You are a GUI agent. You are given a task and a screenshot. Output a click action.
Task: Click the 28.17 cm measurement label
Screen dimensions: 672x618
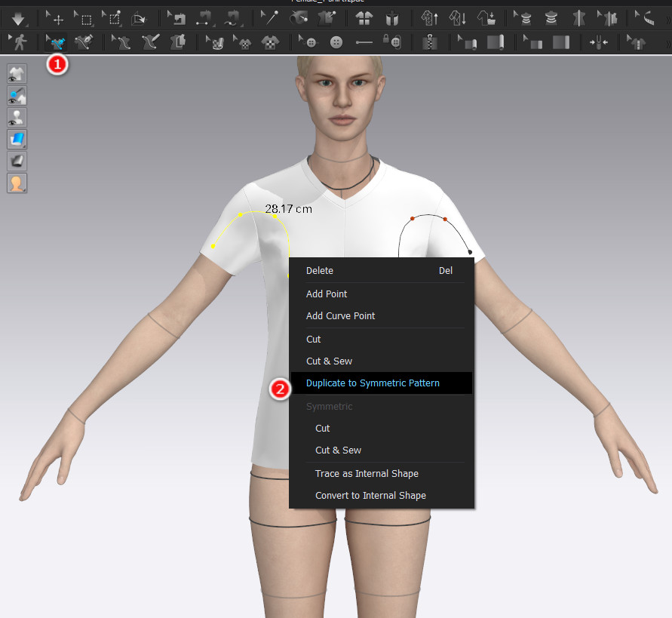click(x=288, y=209)
